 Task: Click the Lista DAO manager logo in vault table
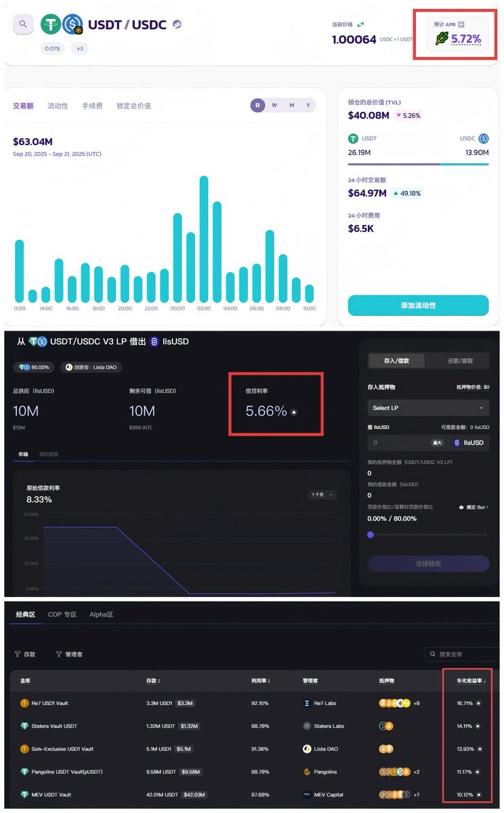(307, 749)
